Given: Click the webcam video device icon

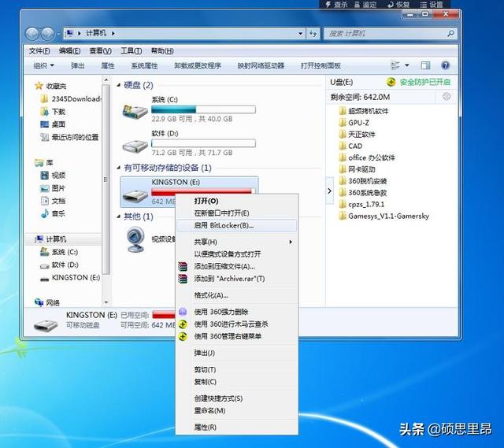Looking at the screenshot, I should click(135, 237).
